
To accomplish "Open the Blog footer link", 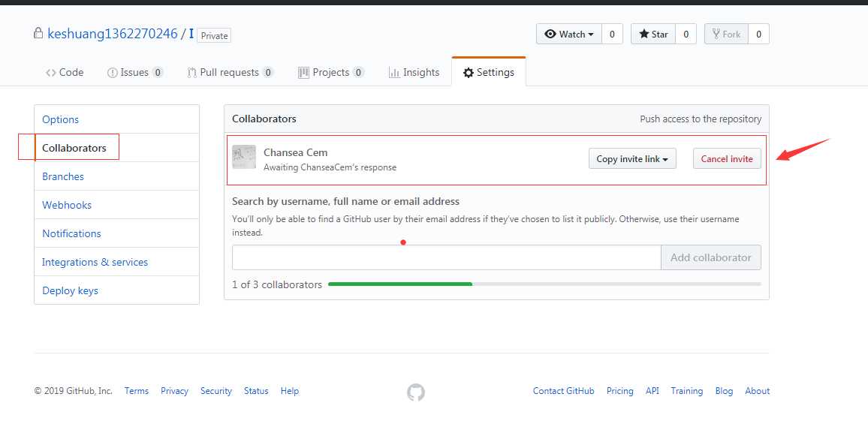I will [724, 391].
